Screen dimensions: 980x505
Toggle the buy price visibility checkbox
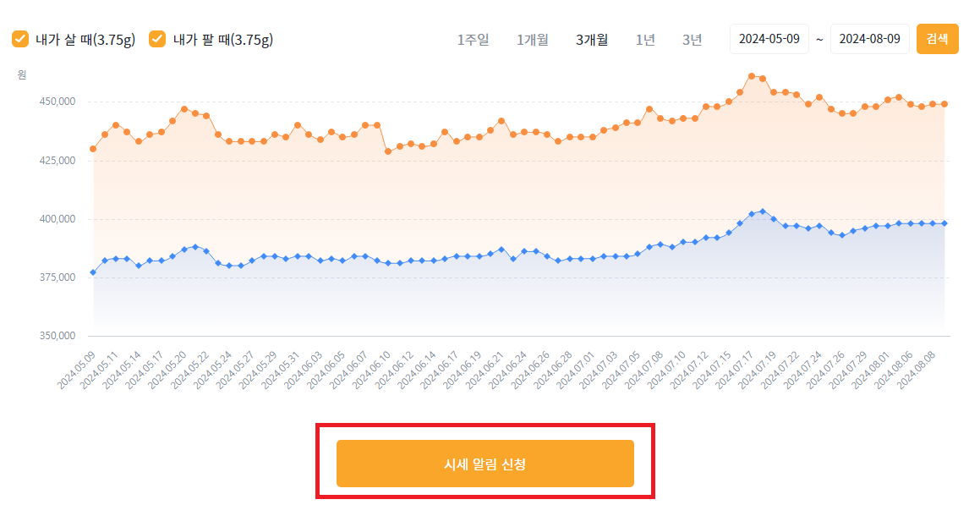pyautogui.click(x=19, y=38)
